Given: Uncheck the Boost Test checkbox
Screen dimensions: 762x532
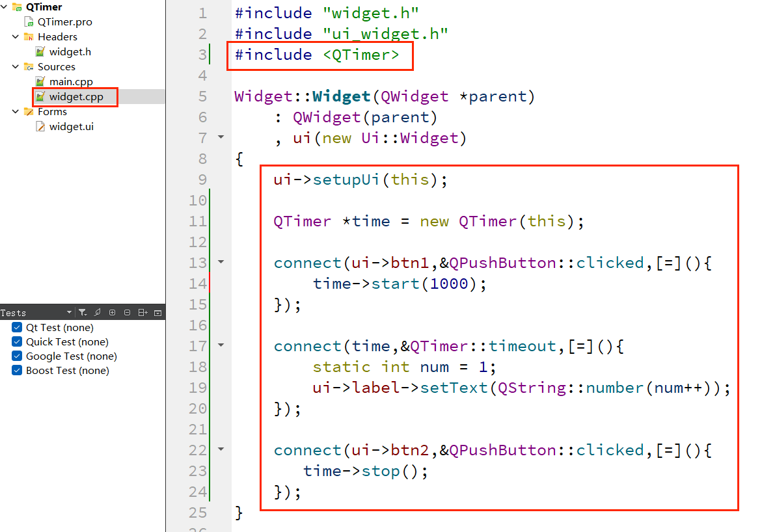Looking at the screenshot, I should pos(17,370).
